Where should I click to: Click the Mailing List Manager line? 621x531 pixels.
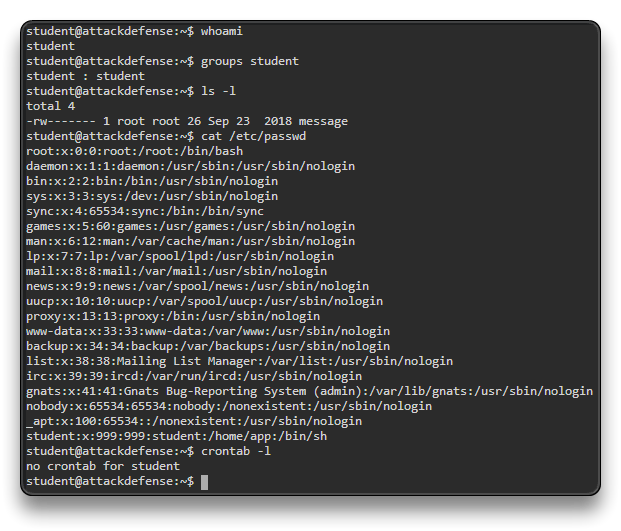(225, 361)
